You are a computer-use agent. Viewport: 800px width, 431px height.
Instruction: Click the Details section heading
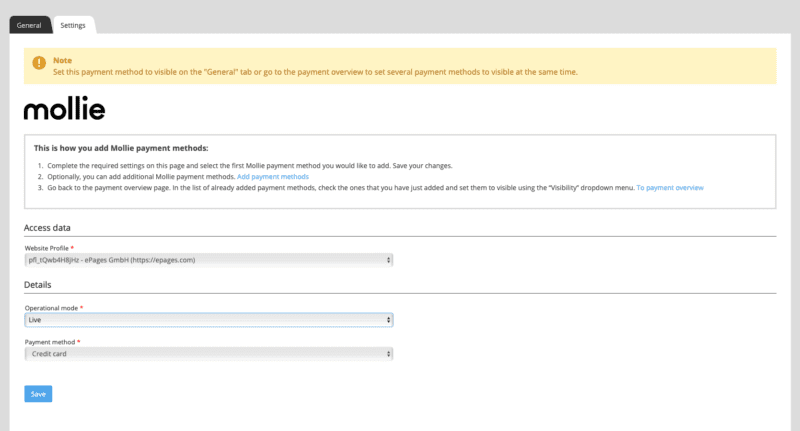(38, 285)
